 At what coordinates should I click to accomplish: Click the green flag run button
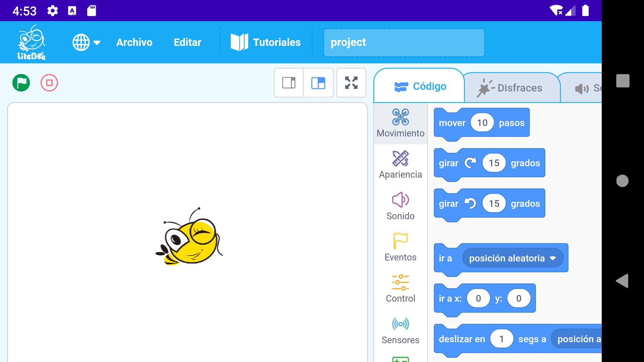click(21, 83)
